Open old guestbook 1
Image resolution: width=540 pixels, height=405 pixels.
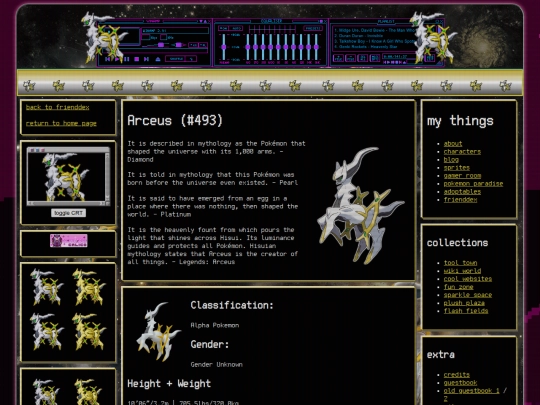[x=471, y=391]
